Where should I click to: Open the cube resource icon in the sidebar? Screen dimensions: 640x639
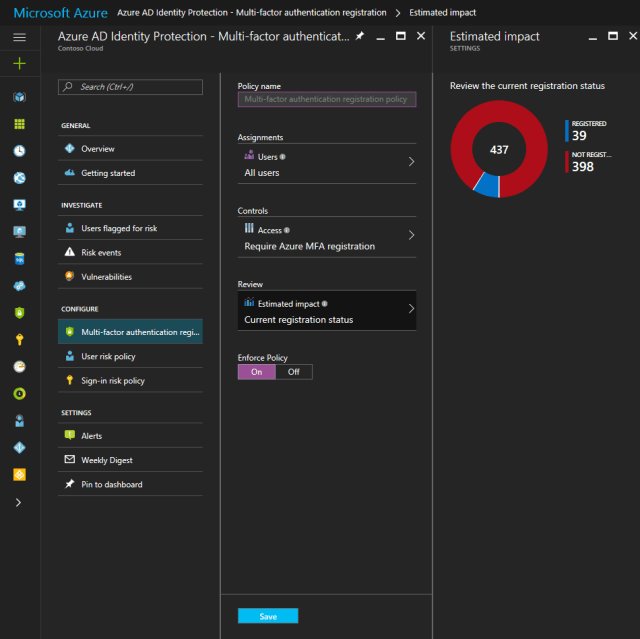click(x=19, y=97)
